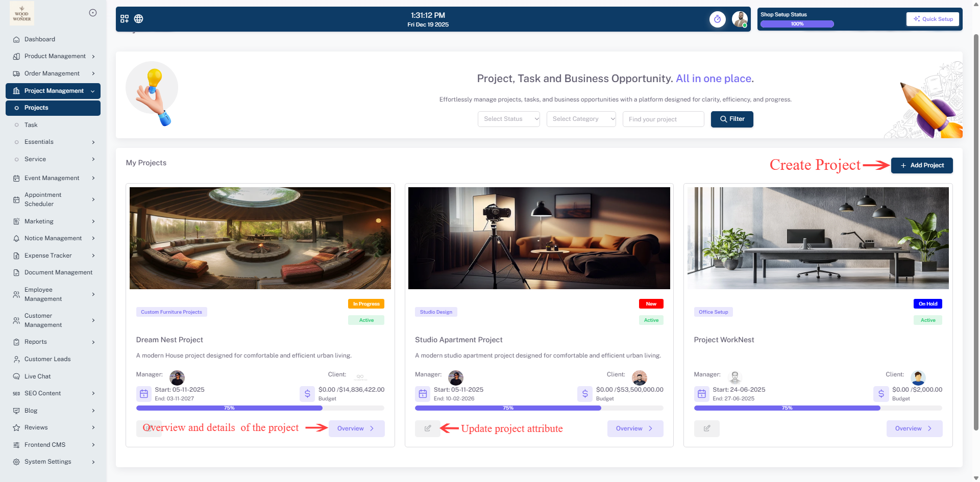The width and height of the screenshot is (980, 482).
Task: Click the Add Project button
Action: (921, 165)
